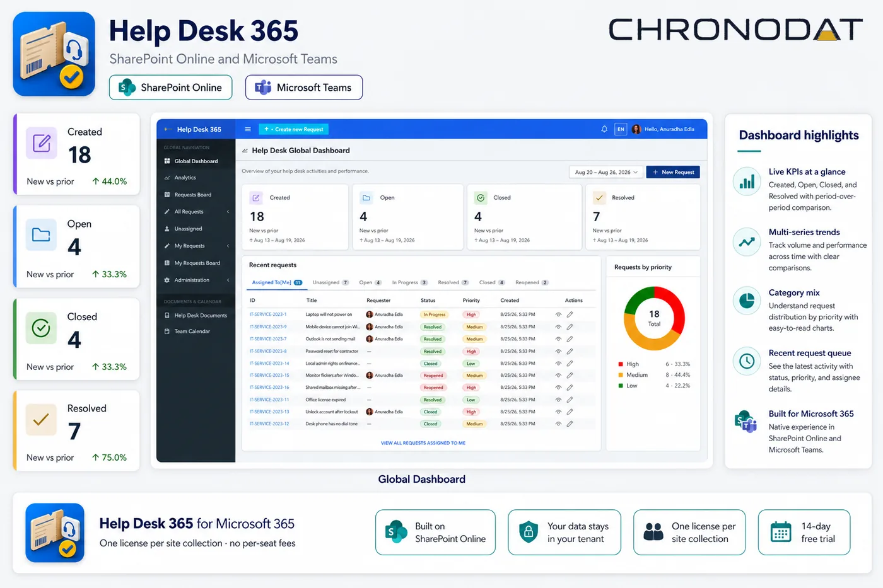Edit request IT-SERVICE-2023-1 with pencil icon
The image size is (883, 588).
[570, 314]
